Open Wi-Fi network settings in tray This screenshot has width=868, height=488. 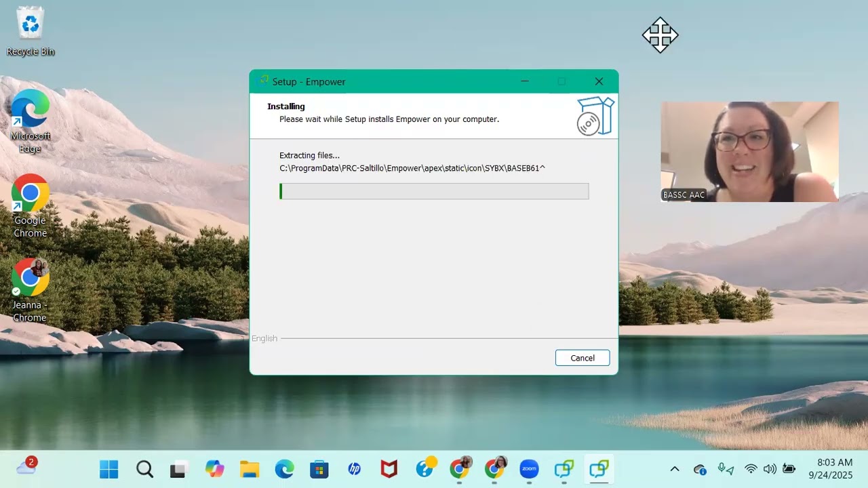pos(751,469)
